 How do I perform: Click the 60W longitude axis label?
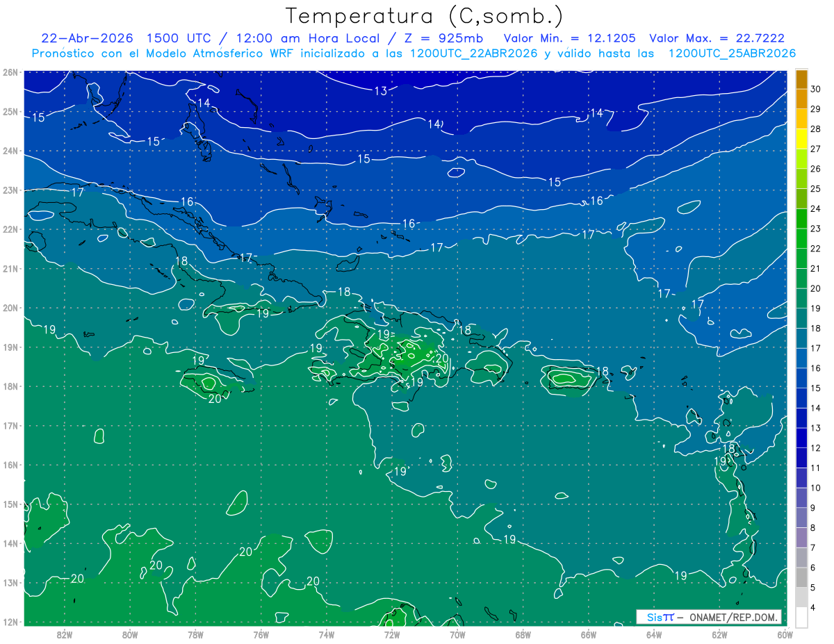coord(785,634)
